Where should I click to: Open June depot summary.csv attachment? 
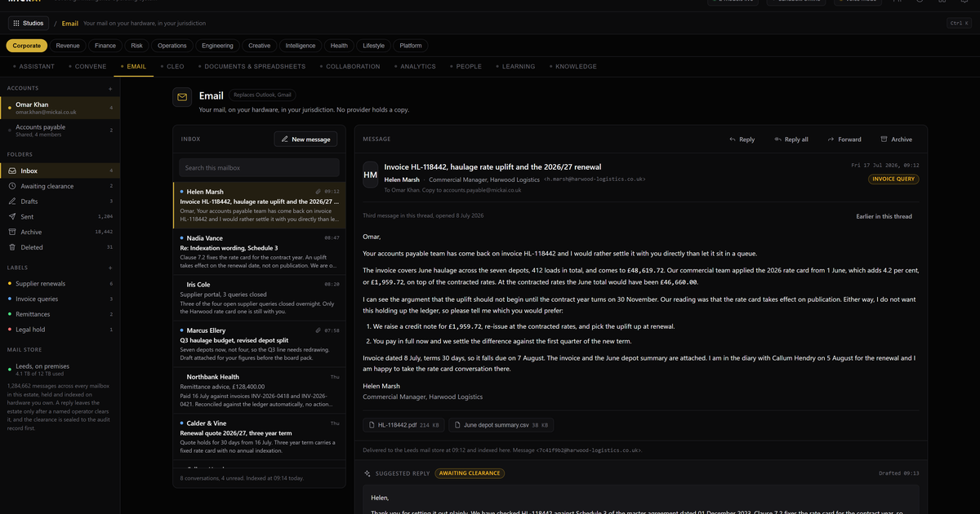coord(501,425)
